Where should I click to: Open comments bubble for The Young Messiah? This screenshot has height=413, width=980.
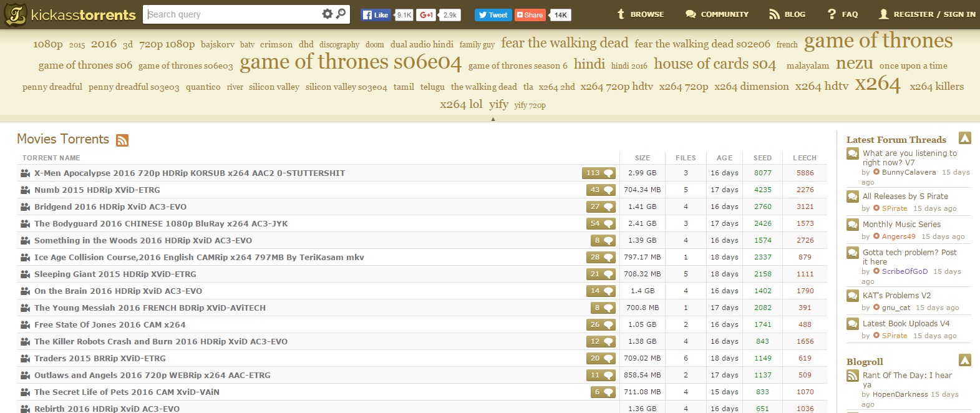pos(603,308)
